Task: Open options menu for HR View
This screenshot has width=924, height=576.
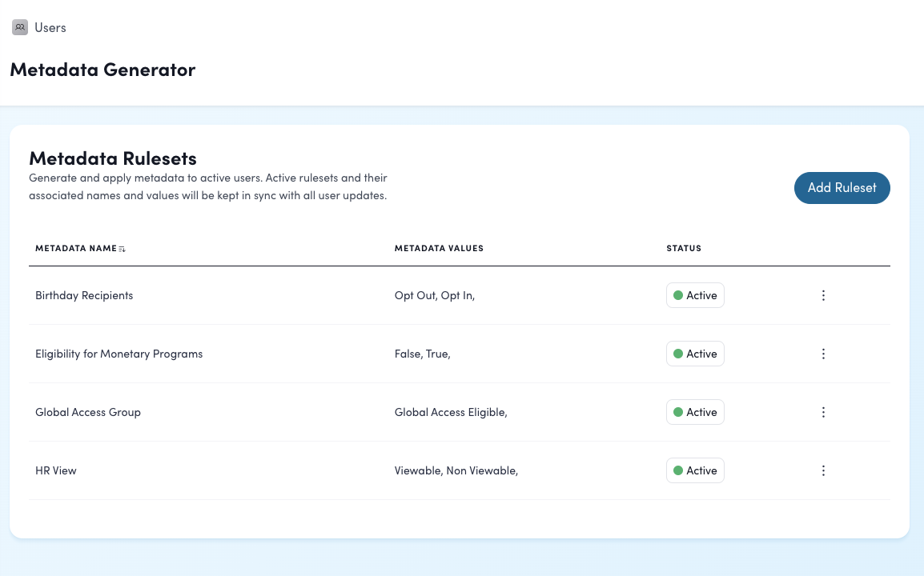Action: click(x=823, y=470)
